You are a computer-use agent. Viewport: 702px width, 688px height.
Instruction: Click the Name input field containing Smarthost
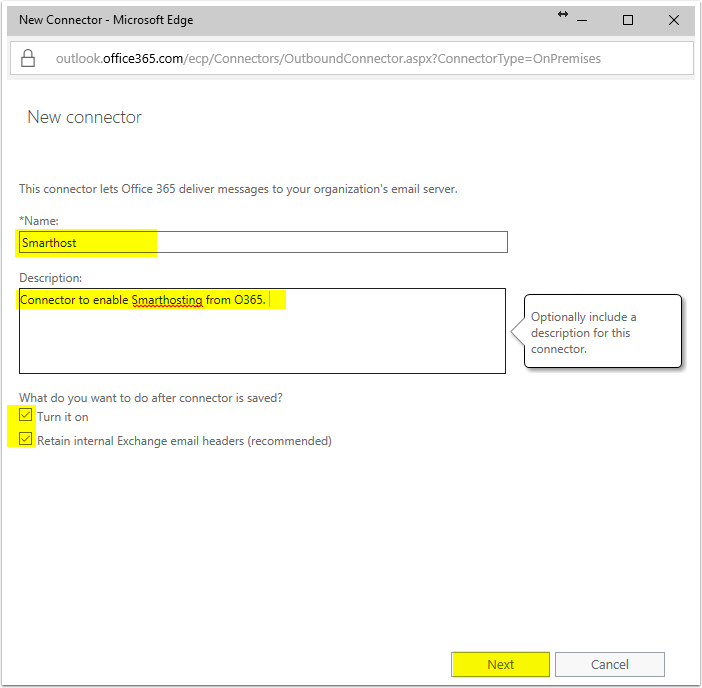(x=263, y=242)
